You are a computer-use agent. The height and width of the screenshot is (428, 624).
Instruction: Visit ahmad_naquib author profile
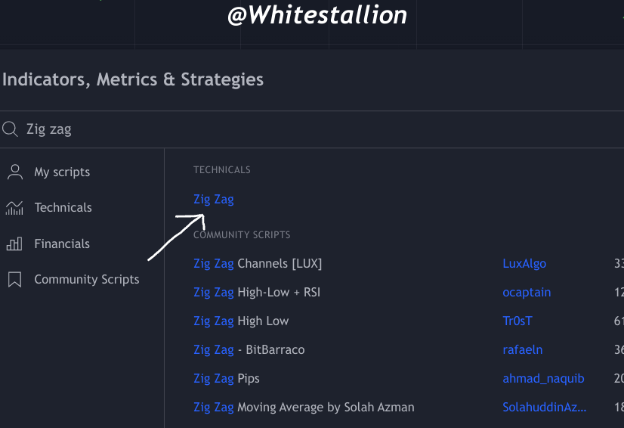(x=544, y=378)
